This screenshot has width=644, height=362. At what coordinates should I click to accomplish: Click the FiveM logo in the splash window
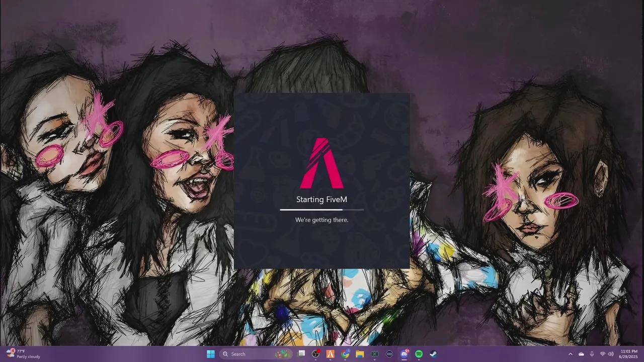(x=322, y=163)
